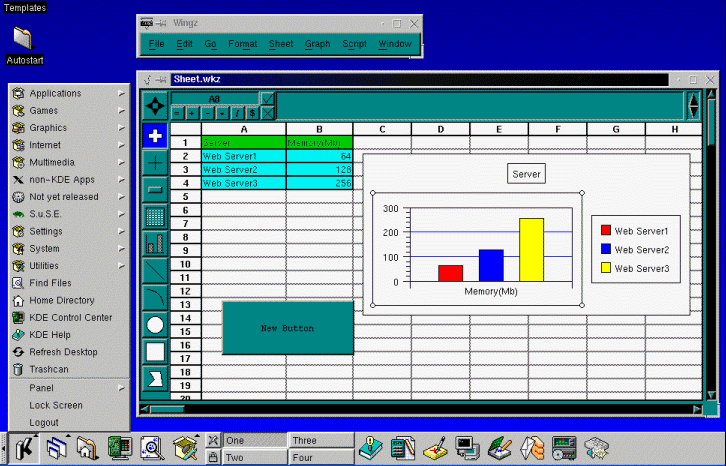The height and width of the screenshot is (466, 726).
Task: Switch to virtual desktop One
Action: pyautogui.click(x=255, y=441)
